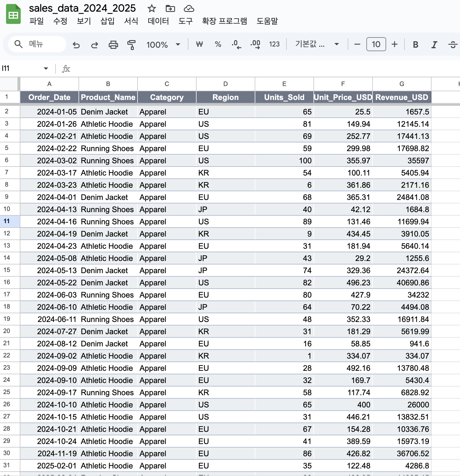Increase decimal places

(x=255, y=44)
